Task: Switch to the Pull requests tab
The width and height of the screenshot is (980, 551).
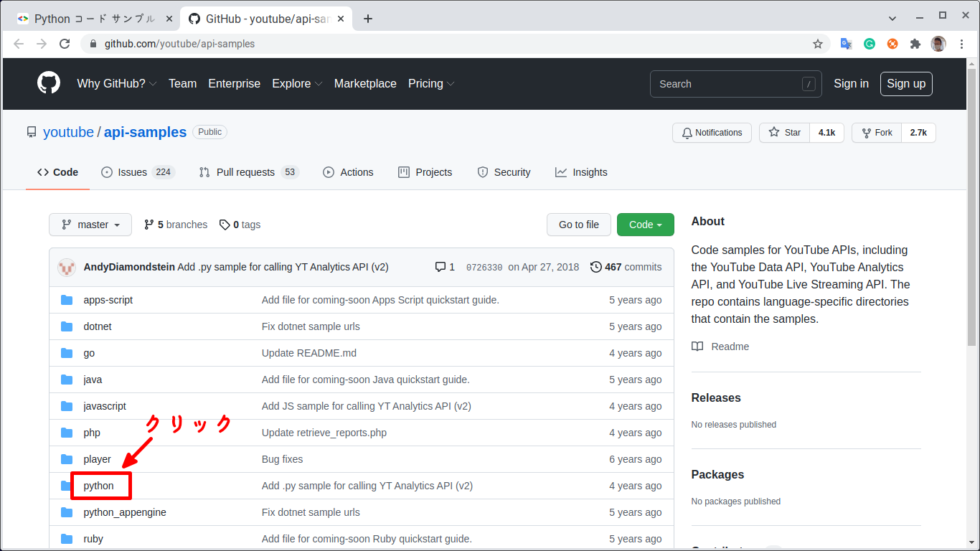Action: pyautogui.click(x=248, y=172)
